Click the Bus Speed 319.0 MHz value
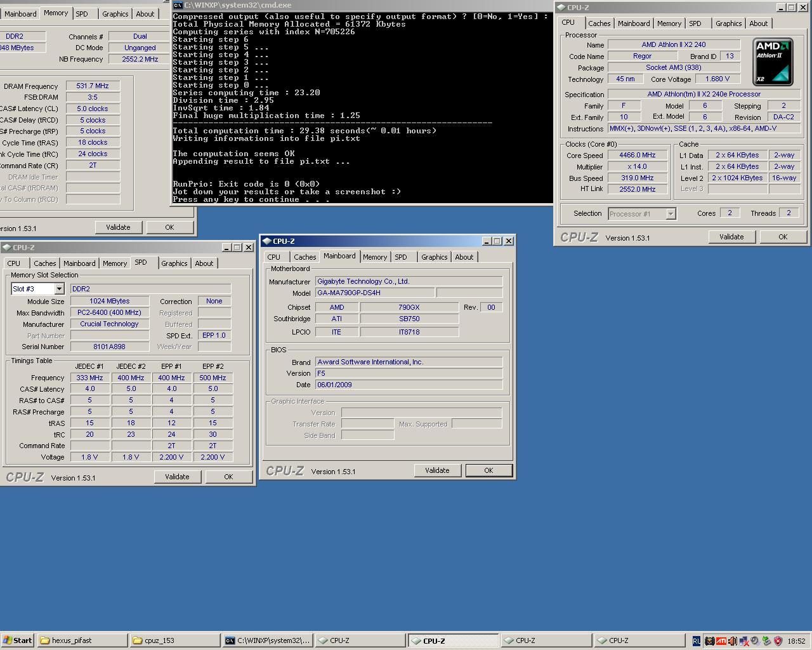The height and width of the screenshot is (650, 812). [x=638, y=178]
